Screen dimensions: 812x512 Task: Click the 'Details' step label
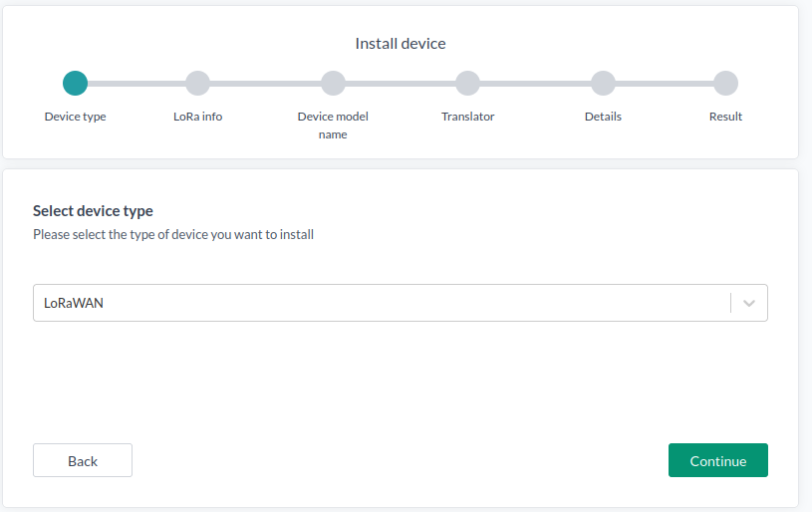pos(603,117)
